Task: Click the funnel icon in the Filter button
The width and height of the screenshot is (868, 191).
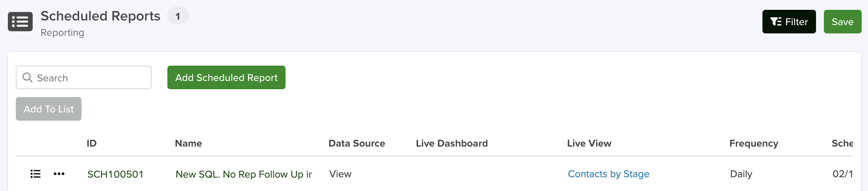Action: (x=776, y=22)
